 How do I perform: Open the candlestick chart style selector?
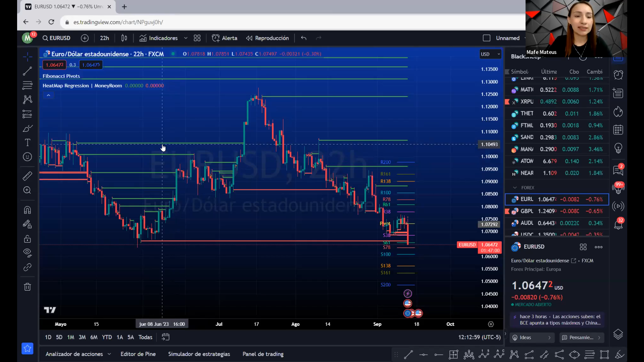[124, 38]
